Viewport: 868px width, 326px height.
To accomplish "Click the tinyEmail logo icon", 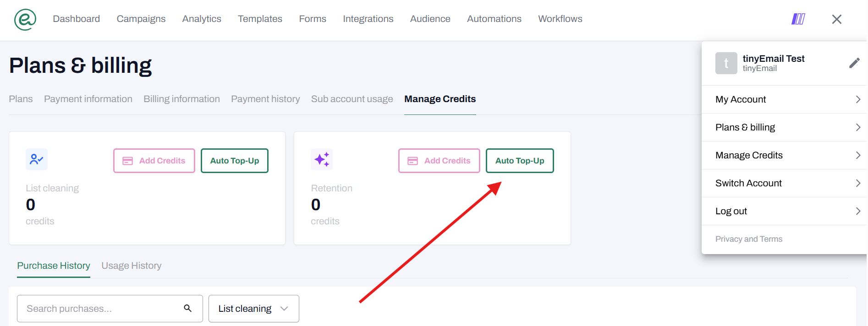I will pyautogui.click(x=25, y=19).
